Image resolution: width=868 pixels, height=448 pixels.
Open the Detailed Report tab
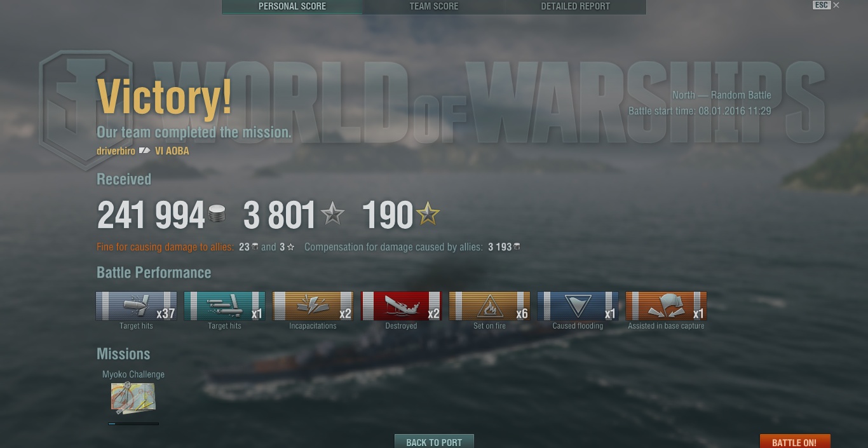tap(576, 7)
